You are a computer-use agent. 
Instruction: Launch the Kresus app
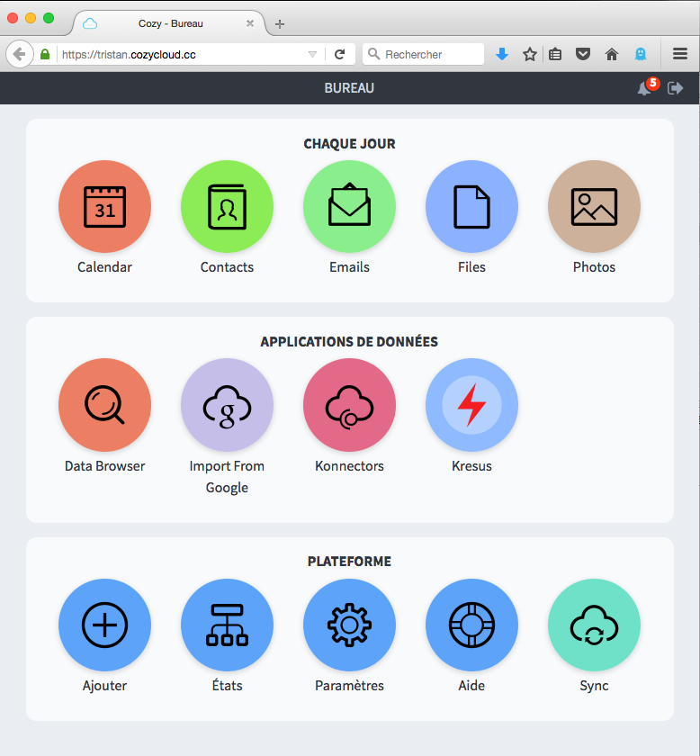click(x=472, y=404)
